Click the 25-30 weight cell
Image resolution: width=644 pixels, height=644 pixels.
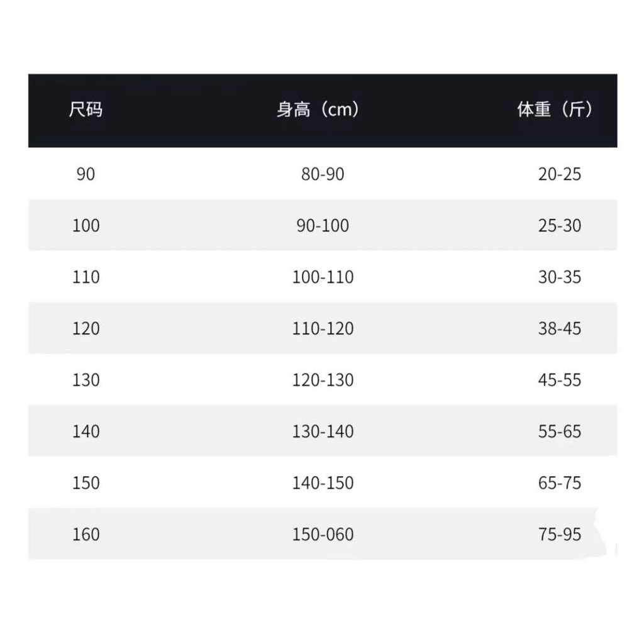click(x=560, y=226)
